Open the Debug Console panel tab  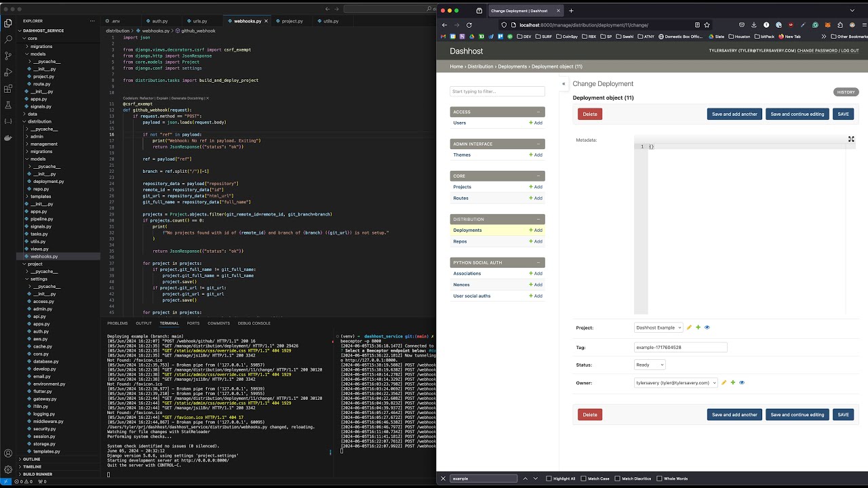click(254, 323)
